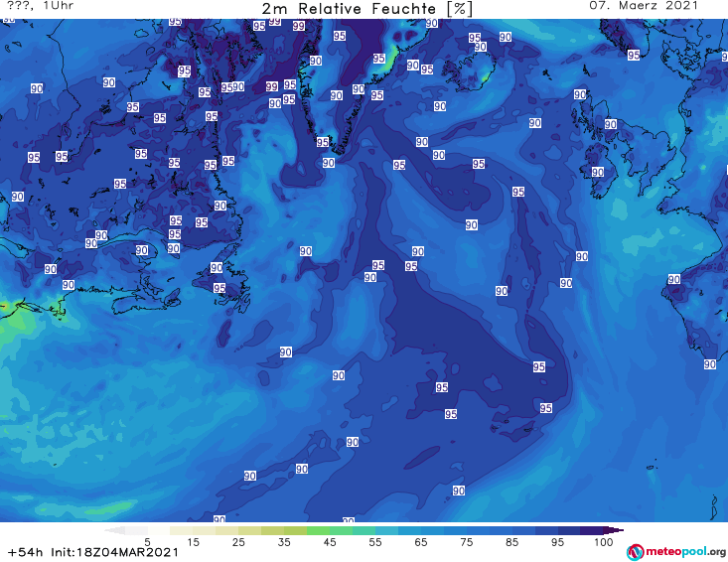Click the color scale tick label '25'
The height and width of the screenshot is (562, 728).
point(238,542)
